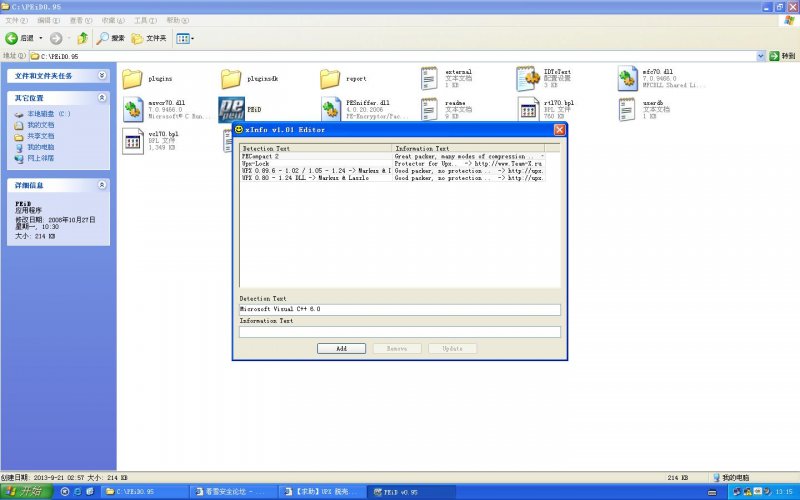Select the UPX 0.89.6 - 1.02 row
Image resolution: width=800 pixels, height=500 pixels.
392,171
